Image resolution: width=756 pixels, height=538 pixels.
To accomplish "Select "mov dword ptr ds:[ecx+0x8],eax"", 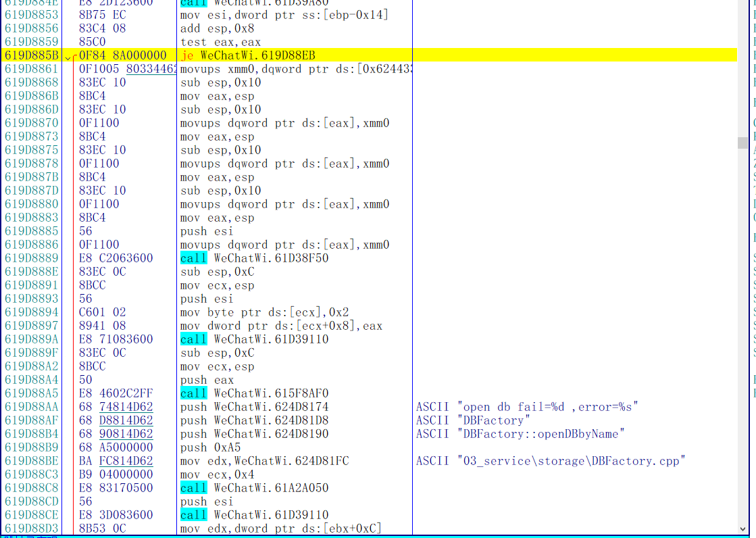I will coord(282,326).
